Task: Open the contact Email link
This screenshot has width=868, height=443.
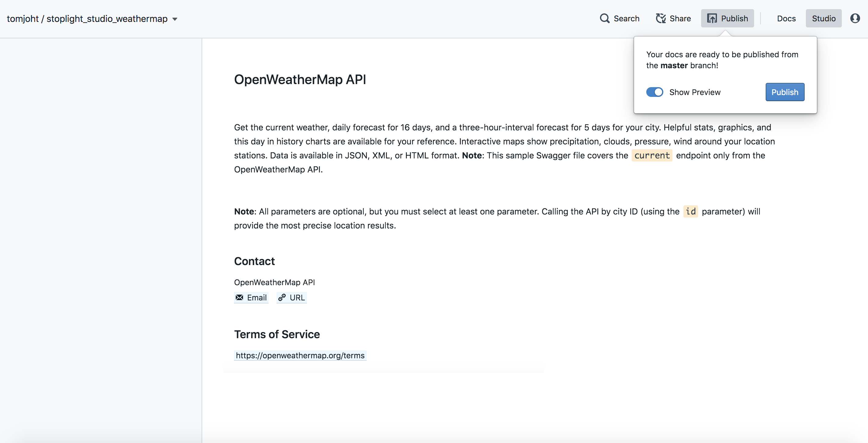Action: [x=251, y=297]
